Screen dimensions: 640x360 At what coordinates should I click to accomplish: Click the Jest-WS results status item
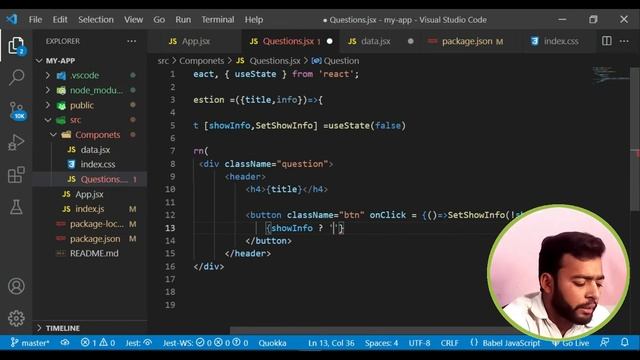(205, 343)
